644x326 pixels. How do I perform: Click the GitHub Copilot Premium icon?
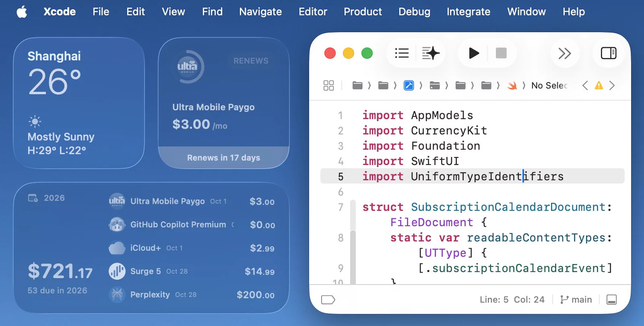117,224
